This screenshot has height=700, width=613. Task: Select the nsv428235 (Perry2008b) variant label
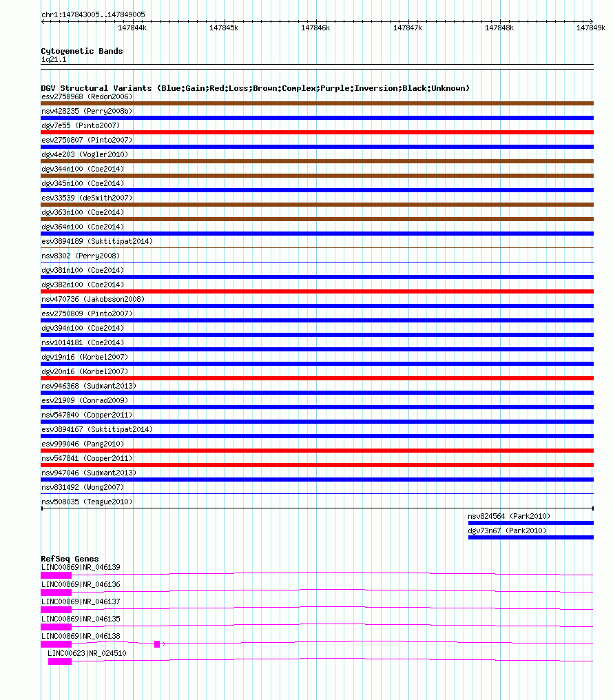pyautogui.click(x=87, y=111)
